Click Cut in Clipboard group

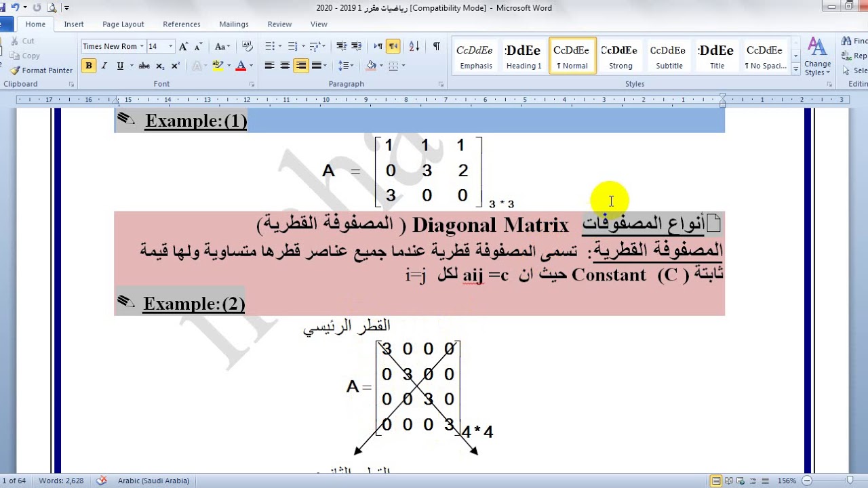click(x=22, y=41)
